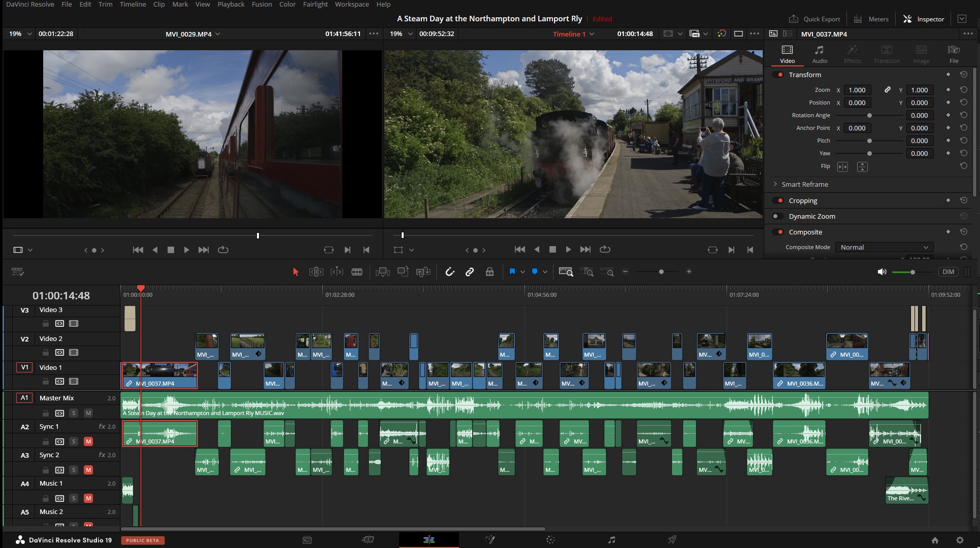Adjust Rotation Angle slider

pos(869,115)
